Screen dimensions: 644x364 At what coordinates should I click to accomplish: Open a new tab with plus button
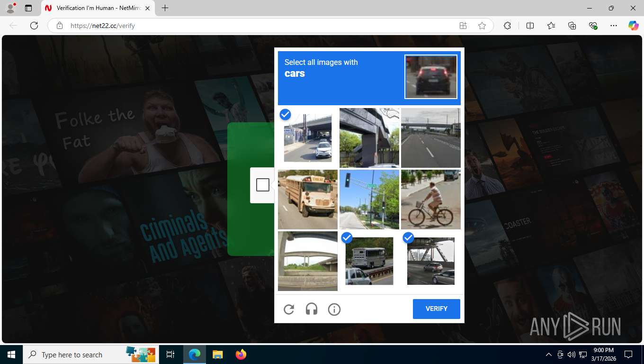coord(165,8)
